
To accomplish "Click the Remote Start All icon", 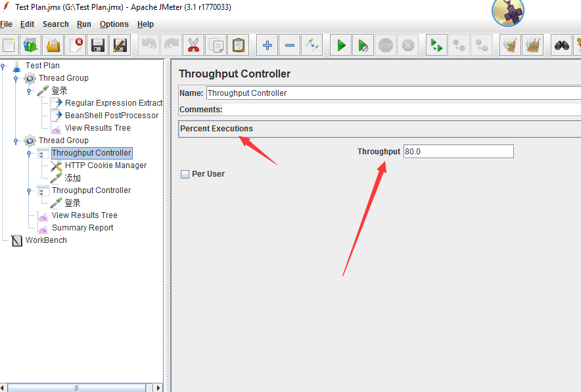I will (436, 45).
